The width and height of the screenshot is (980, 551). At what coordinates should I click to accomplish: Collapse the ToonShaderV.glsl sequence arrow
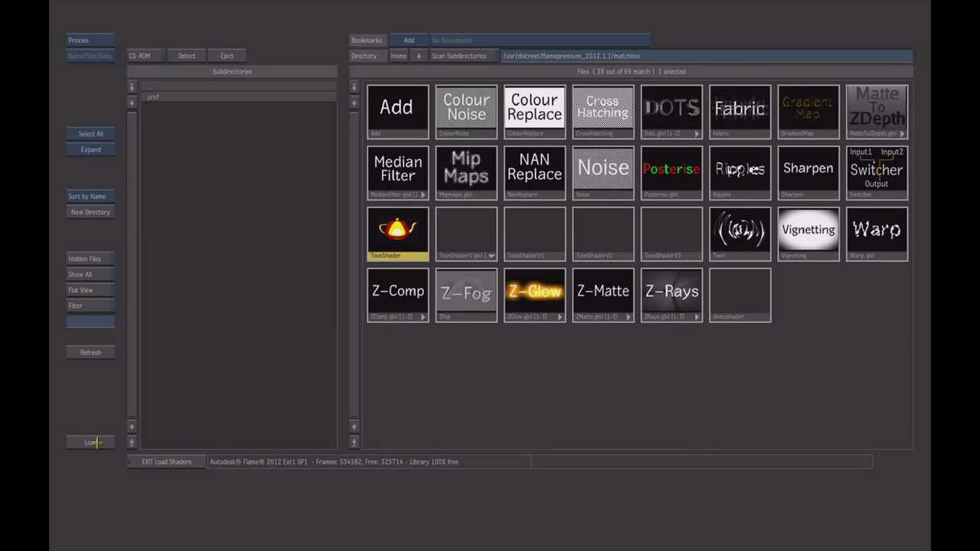(491, 256)
